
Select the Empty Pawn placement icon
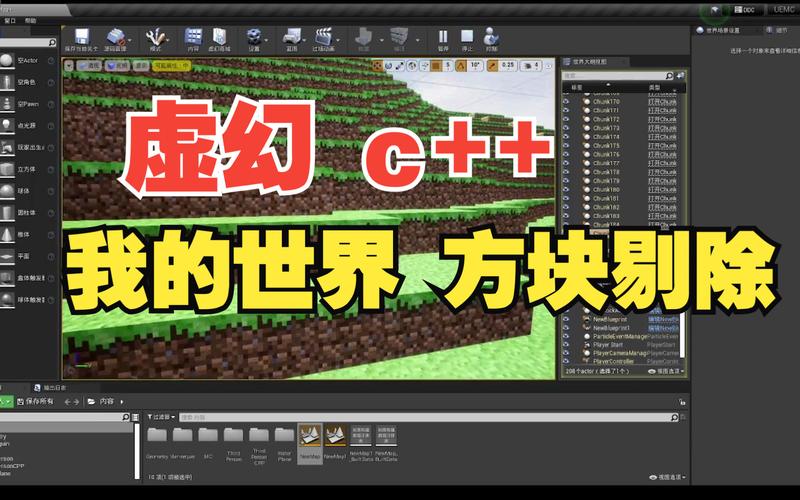point(7,104)
